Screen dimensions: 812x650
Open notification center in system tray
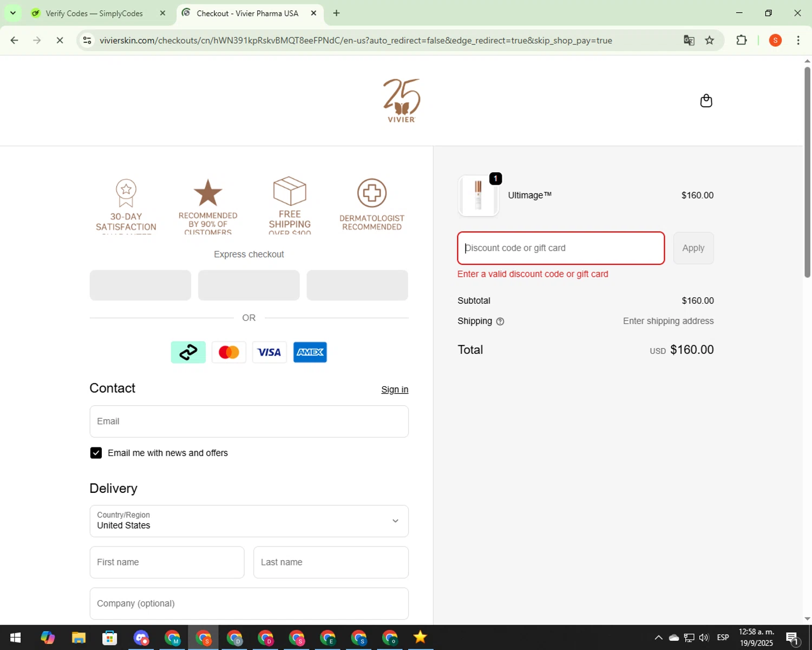(792, 638)
